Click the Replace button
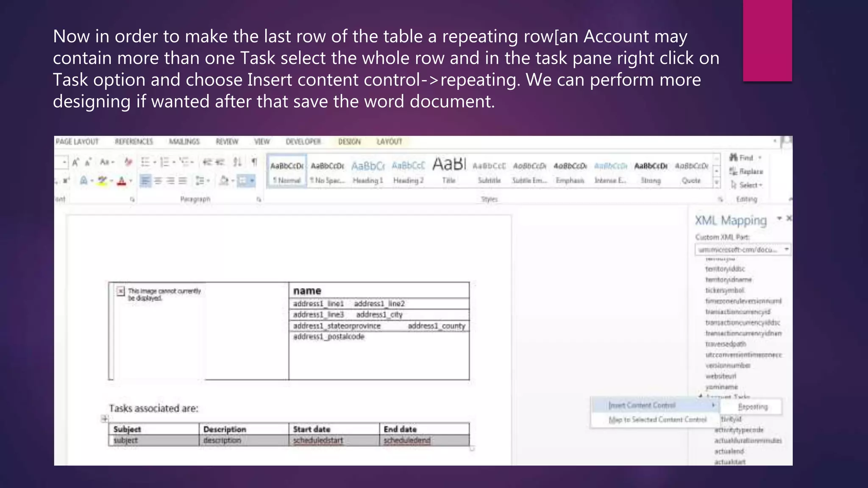This screenshot has width=868, height=488. pyautogui.click(x=746, y=172)
